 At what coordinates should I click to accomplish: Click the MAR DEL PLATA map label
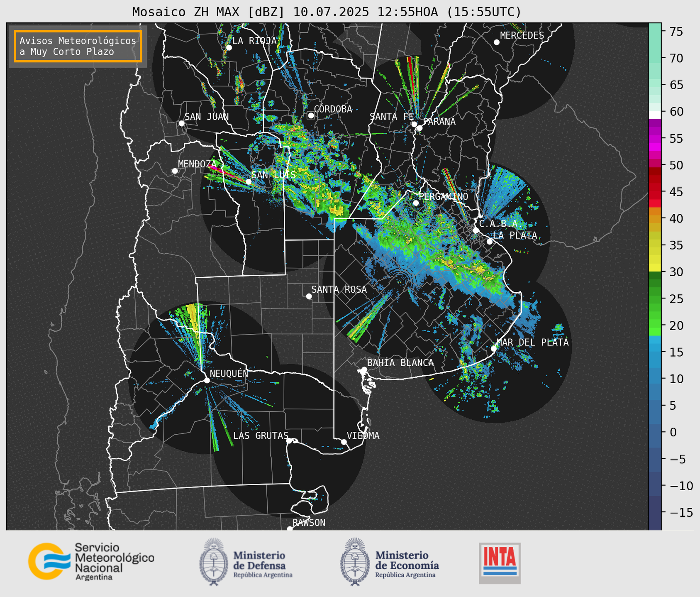tap(533, 343)
